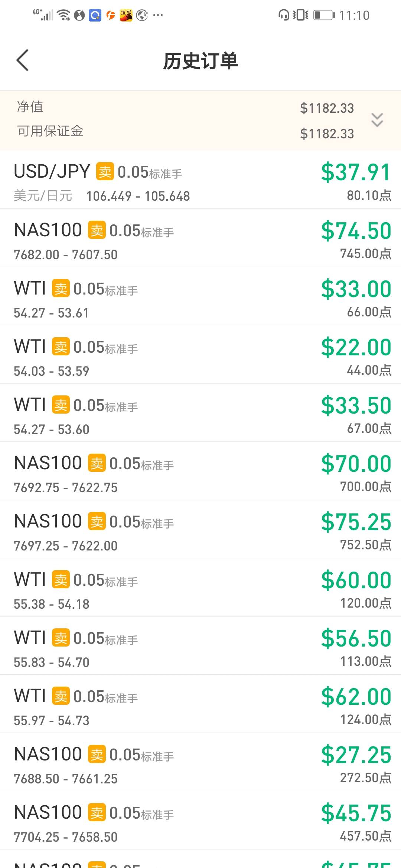Tap the sell badge on the USD/JPY order

(x=105, y=172)
